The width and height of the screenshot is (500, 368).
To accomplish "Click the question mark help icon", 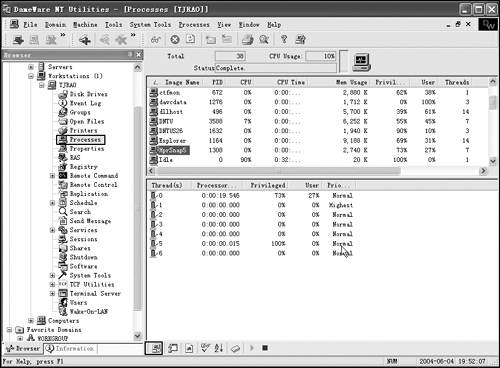I will pos(284,39).
